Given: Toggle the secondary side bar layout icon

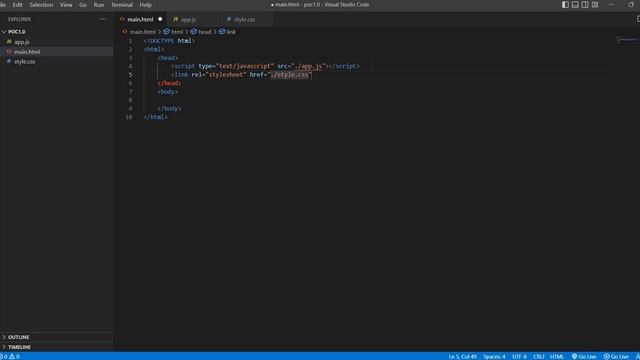Looking at the screenshot, I should pyautogui.click(x=585, y=4).
